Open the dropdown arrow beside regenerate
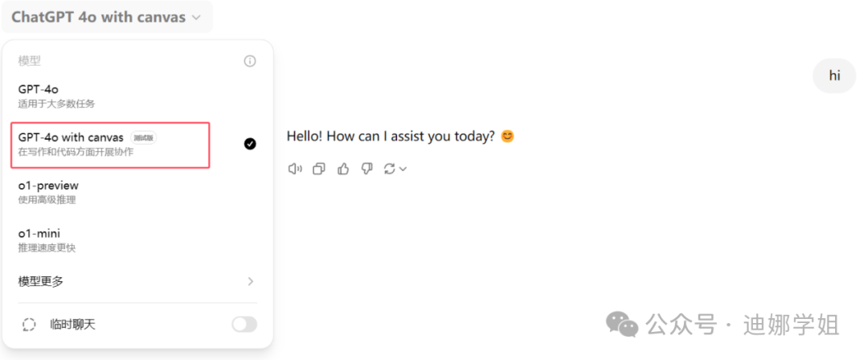 click(403, 169)
